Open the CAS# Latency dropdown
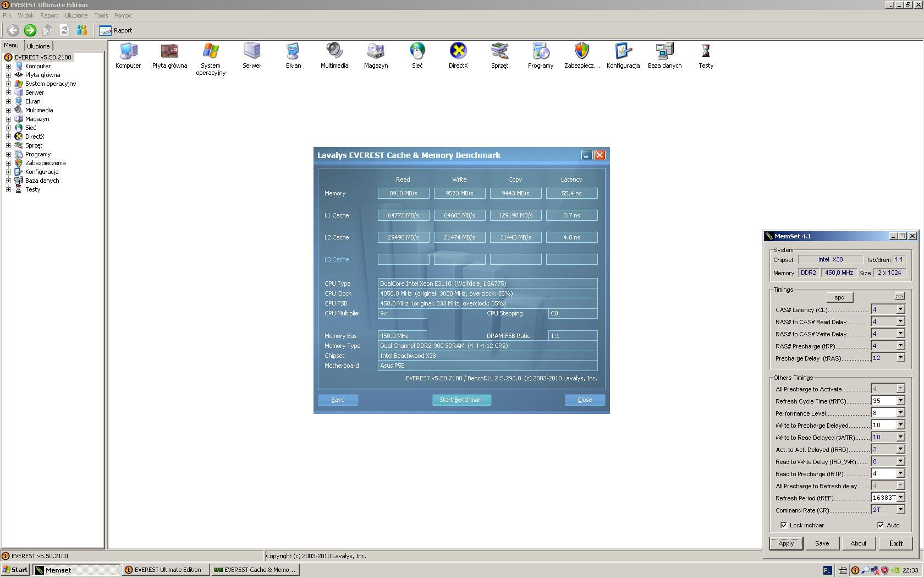924x578 pixels. point(900,309)
